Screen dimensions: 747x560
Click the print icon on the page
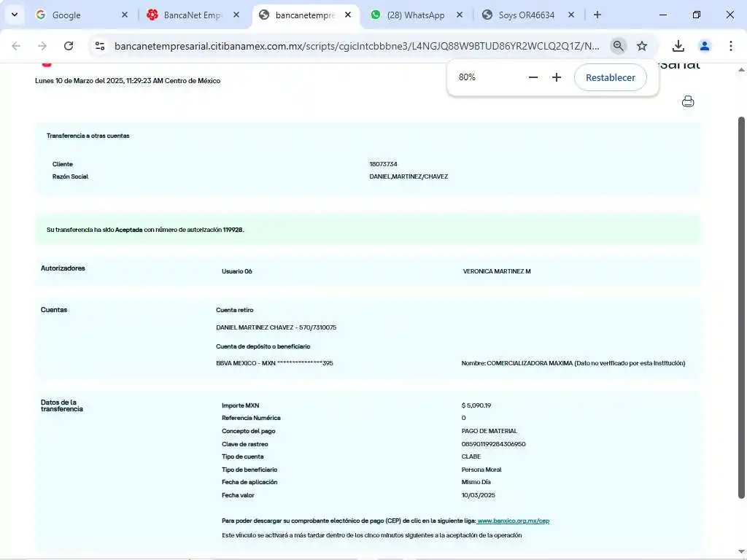(x=687, y=101)
